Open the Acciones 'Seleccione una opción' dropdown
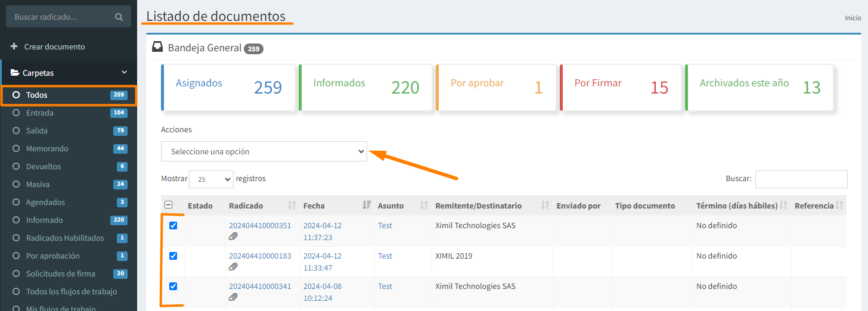The width and height of the screenshot is (868, 311). point(264,151)
